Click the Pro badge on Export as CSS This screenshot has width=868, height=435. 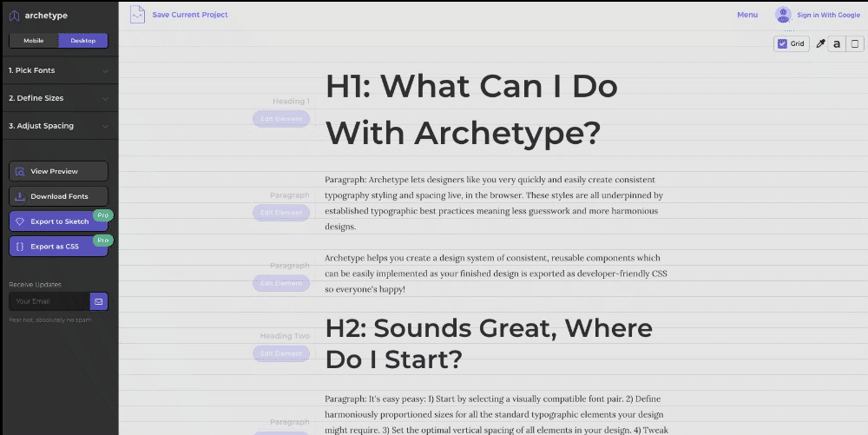point(103,241)
